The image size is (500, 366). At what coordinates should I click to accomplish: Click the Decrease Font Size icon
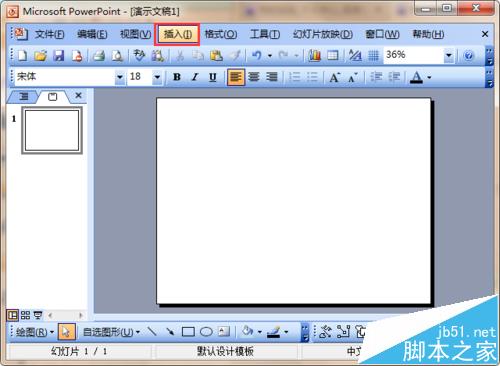click(x=353, y=77)
